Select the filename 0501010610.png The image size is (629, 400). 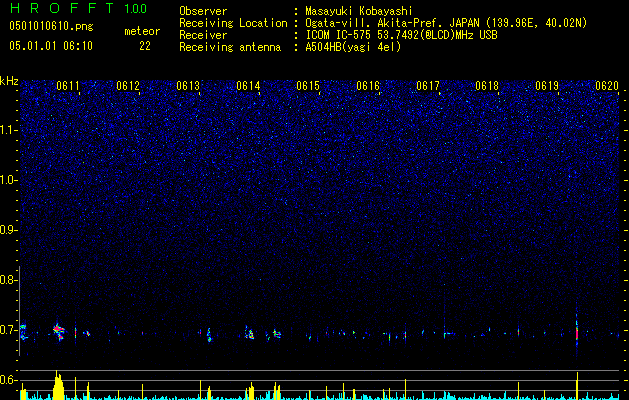[51, 27]
